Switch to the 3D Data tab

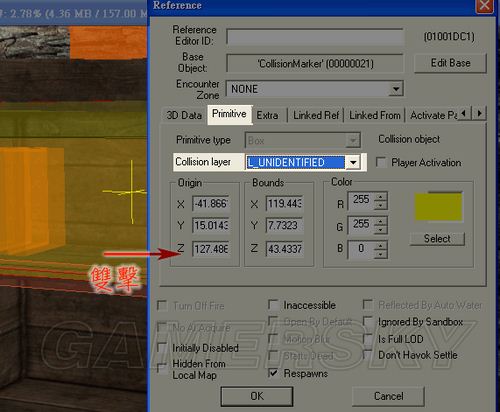tap(184, 115)
